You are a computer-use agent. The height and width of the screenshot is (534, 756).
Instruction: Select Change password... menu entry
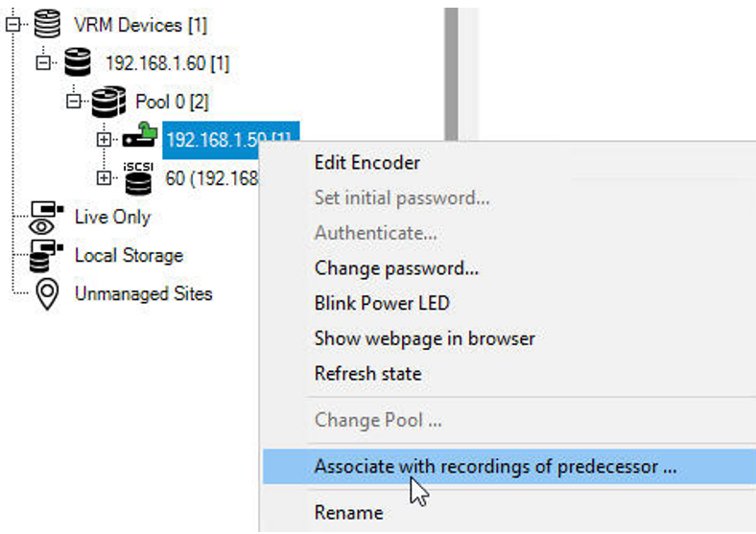(396, 268)
